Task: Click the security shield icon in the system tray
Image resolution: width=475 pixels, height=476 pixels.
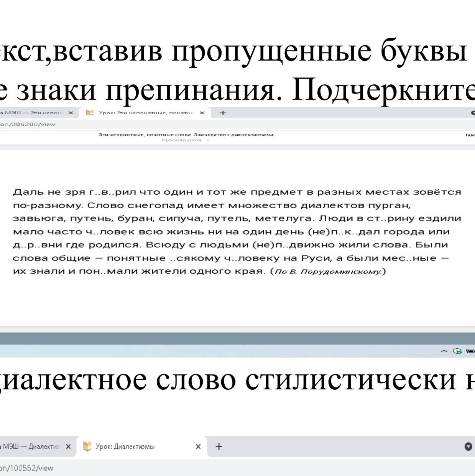Action: 457,351
